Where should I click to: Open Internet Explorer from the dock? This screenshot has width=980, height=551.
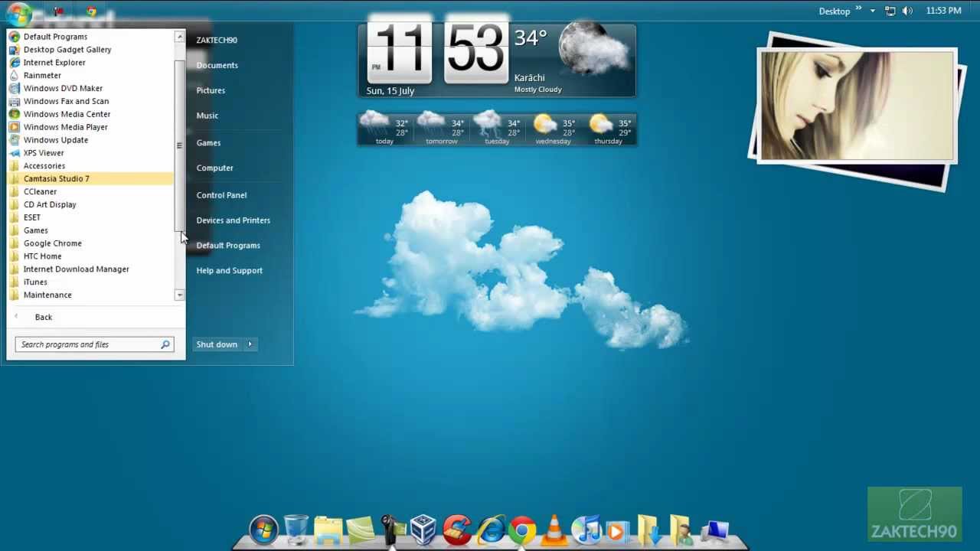click(488, 528)
